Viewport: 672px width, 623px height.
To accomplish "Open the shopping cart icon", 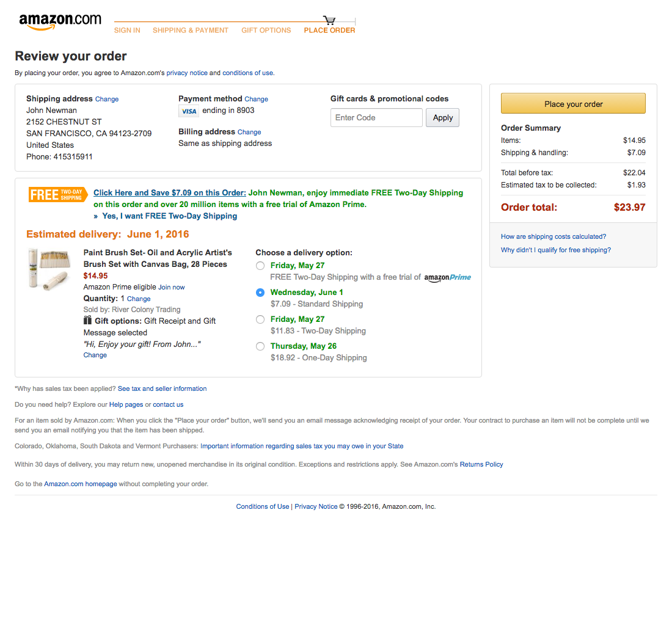I will 329,20.
